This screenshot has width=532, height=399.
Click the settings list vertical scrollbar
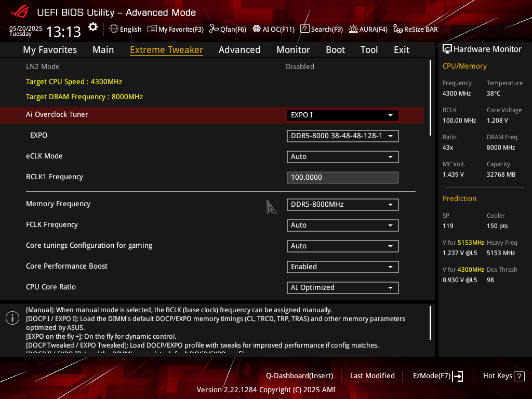point(430,98)
